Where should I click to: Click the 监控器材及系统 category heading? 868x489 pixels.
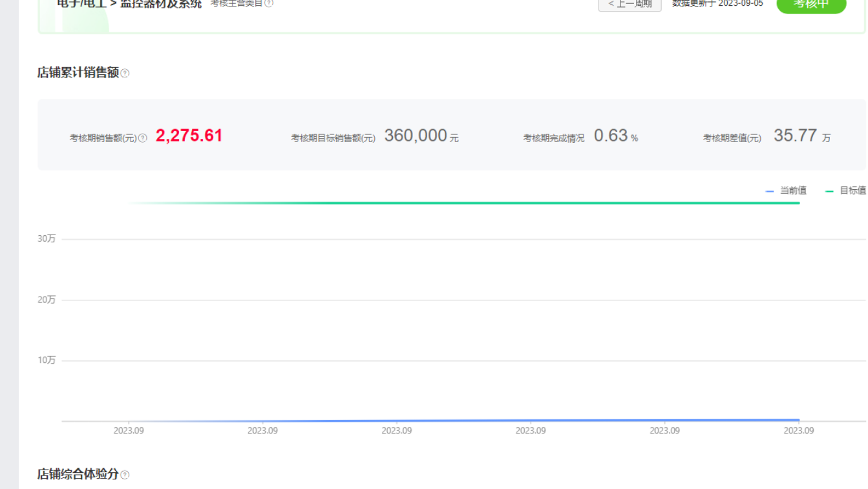pyautogui.click(x=161, y=4)
